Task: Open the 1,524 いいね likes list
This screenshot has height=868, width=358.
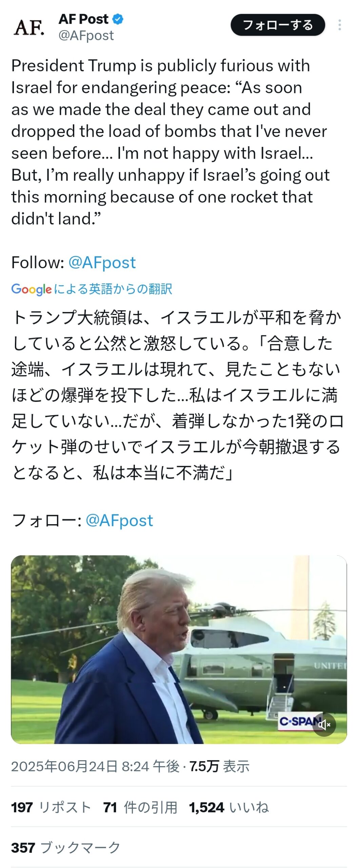Action: pos(229,807)
